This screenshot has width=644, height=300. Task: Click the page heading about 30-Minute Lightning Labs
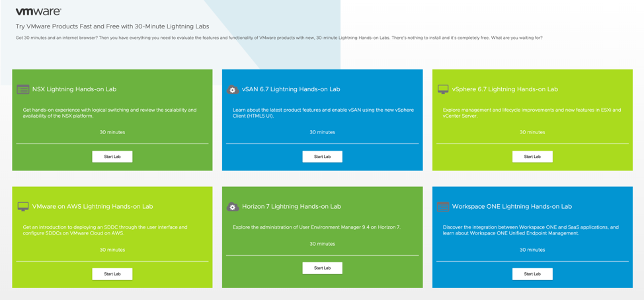pos(112,26)
